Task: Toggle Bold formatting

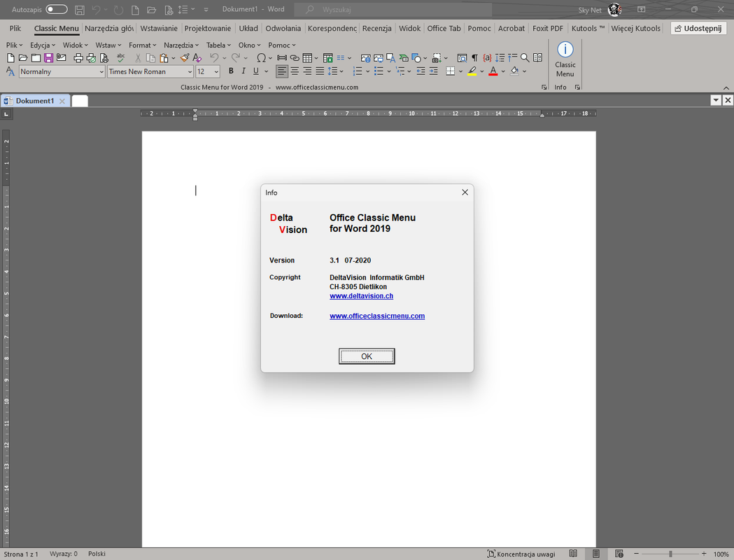Action: (231, 71)
